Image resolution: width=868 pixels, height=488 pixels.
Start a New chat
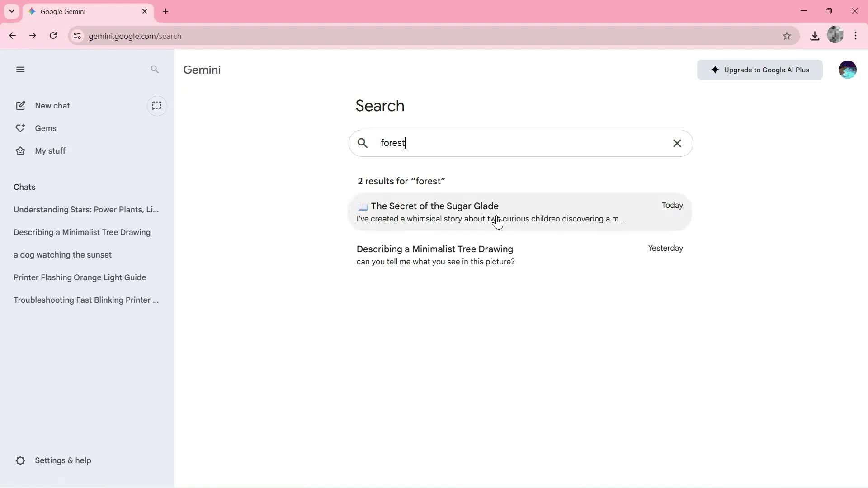click(52, 105)
